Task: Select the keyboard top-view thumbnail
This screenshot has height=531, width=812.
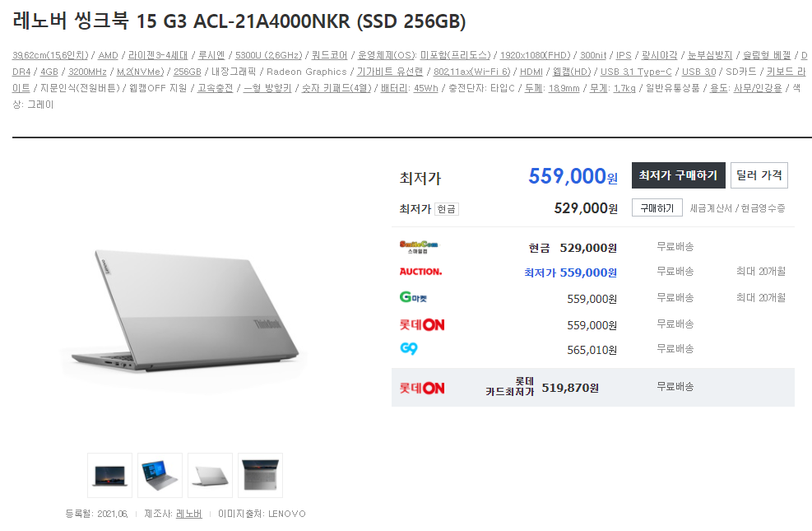Action: point(260,475)
